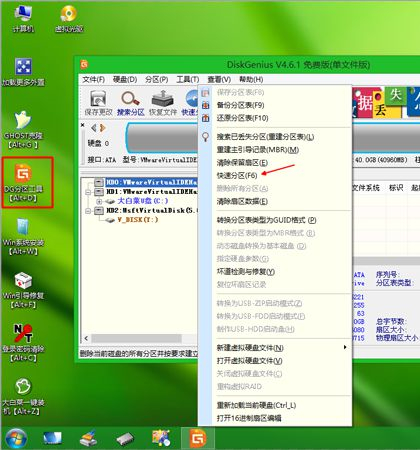Viewport: 420px width, 450px height.
Task: Select HD2:MsftVirtualDisk in tree
Action: point(152,210)
